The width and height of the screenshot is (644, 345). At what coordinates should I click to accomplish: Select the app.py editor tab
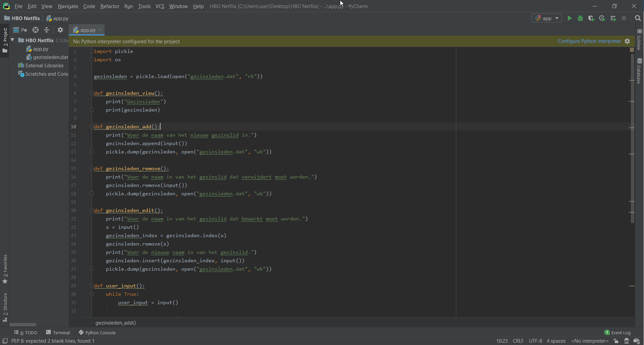[x=87, y=30]
